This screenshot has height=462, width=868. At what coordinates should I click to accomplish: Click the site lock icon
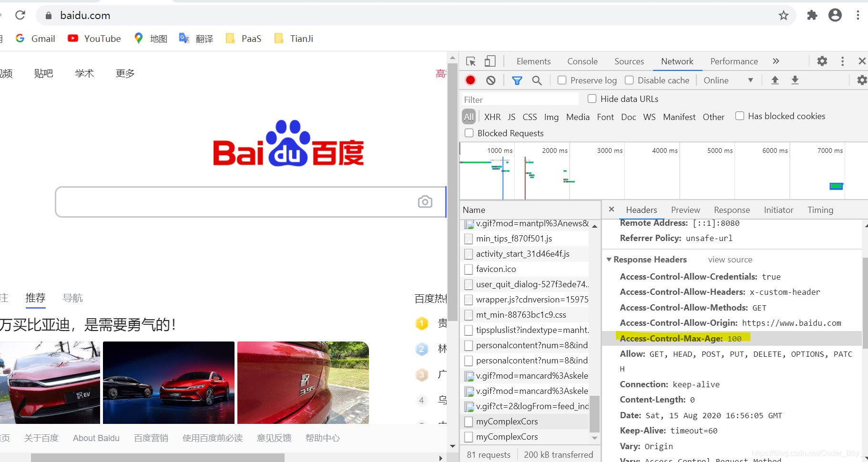pyautogui.click(x=48, y=16)
